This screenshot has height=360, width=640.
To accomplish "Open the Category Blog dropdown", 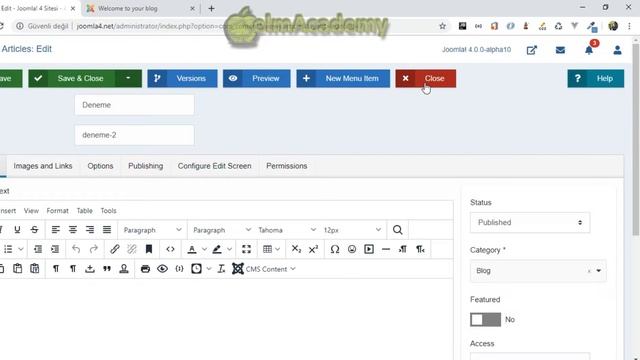I will (x=538, y=271).
